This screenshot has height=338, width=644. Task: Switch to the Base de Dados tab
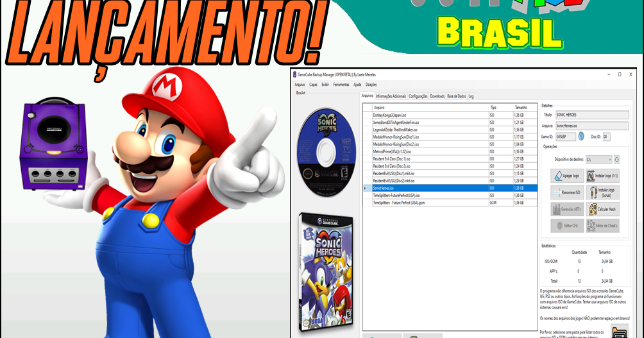pyautogui.click(x=457, y=96)
